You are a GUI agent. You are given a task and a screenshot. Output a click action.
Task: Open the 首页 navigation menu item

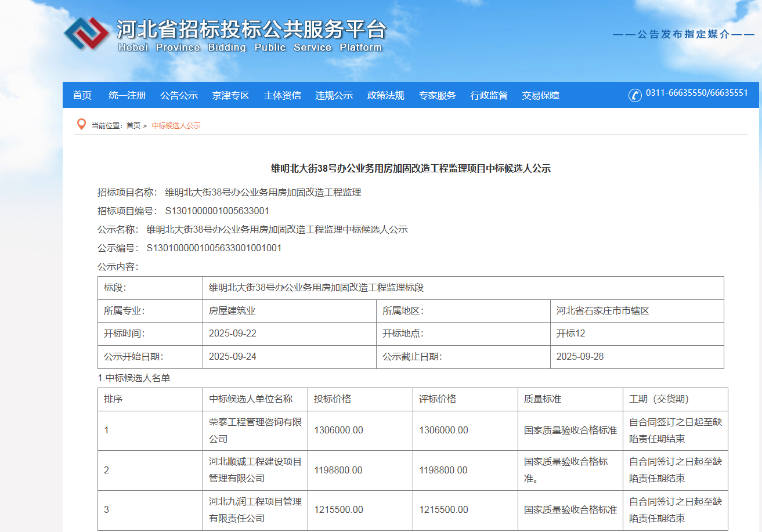click(x=82, y=96)
